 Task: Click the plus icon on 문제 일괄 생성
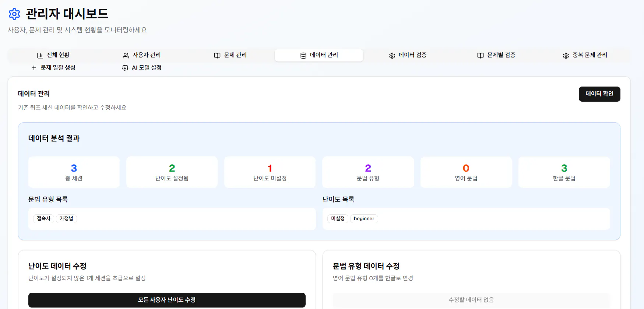pyautogui.click(x=34, y=68)
